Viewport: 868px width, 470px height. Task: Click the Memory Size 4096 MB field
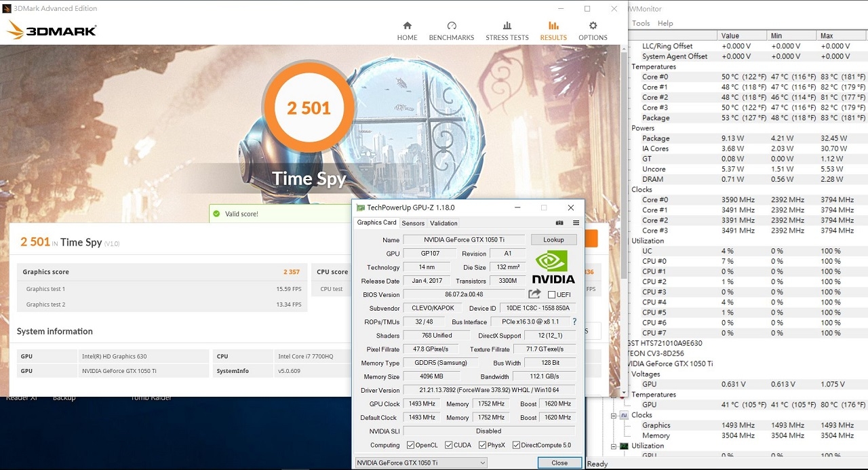pos(431,376)
